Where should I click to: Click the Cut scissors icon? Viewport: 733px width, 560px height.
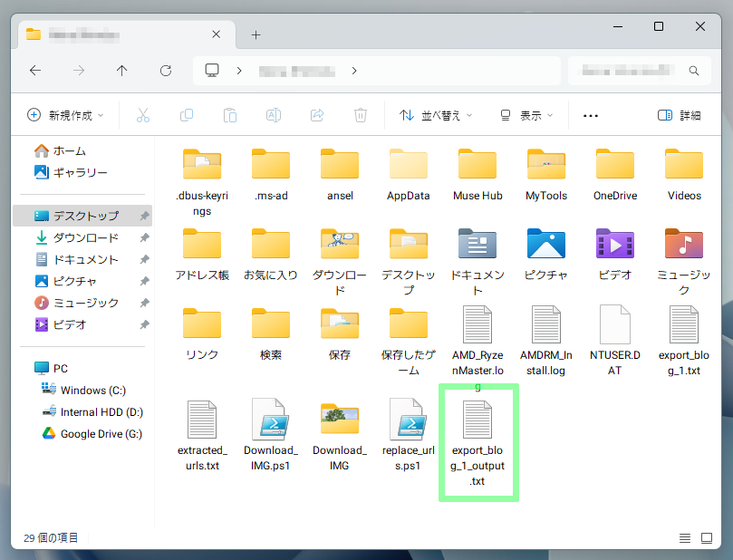pyautogui.click(x=143, y=115)
